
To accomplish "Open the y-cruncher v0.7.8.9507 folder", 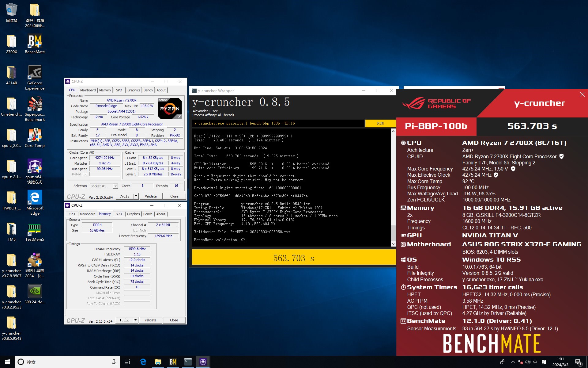I will [x=12, y=265].
